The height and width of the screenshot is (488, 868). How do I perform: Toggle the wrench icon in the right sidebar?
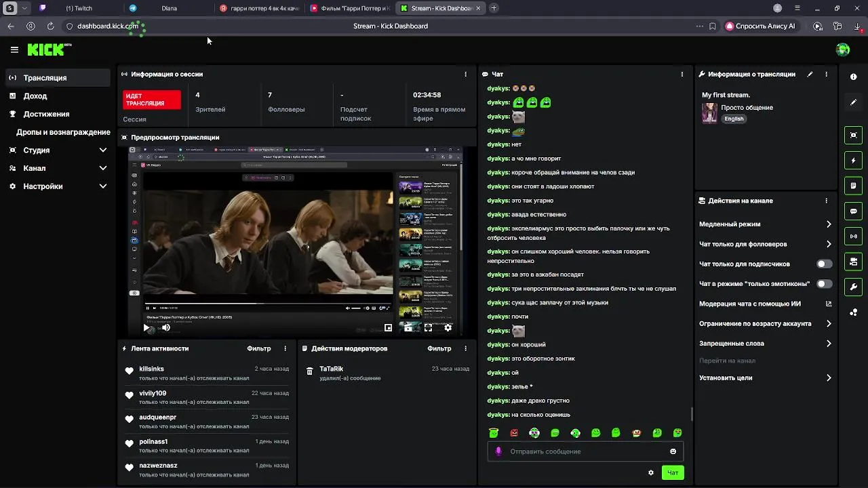click(853, 287)
